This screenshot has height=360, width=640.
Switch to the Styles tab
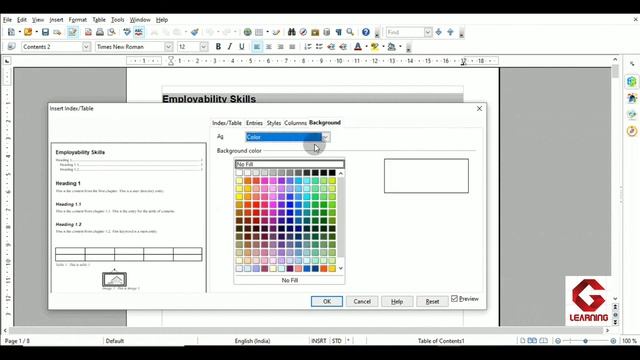click(273, 123)
